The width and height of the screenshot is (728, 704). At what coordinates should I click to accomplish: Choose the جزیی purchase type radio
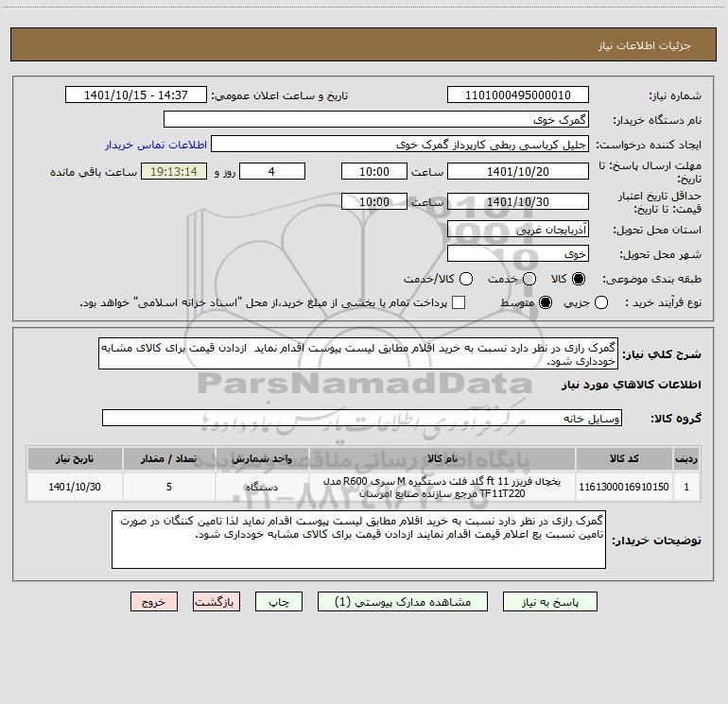click(601, 302)
